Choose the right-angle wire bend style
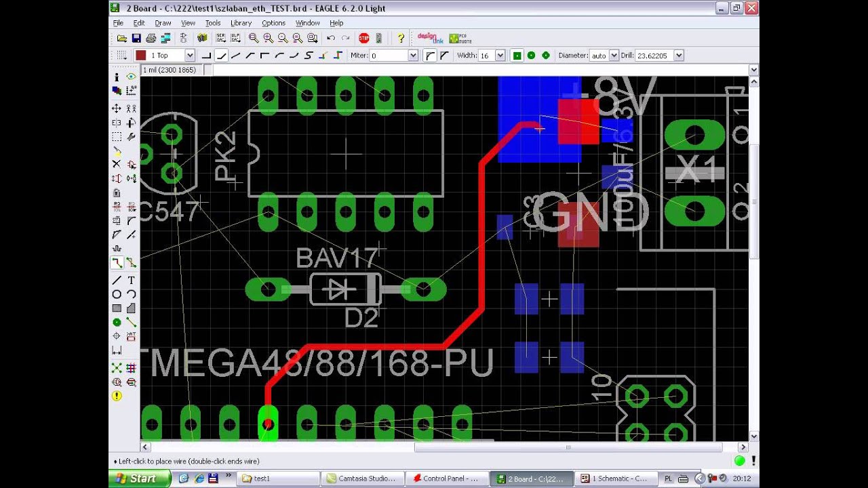Image resolution: width=868 pixels, height=488 pixels. click(206, 56)
